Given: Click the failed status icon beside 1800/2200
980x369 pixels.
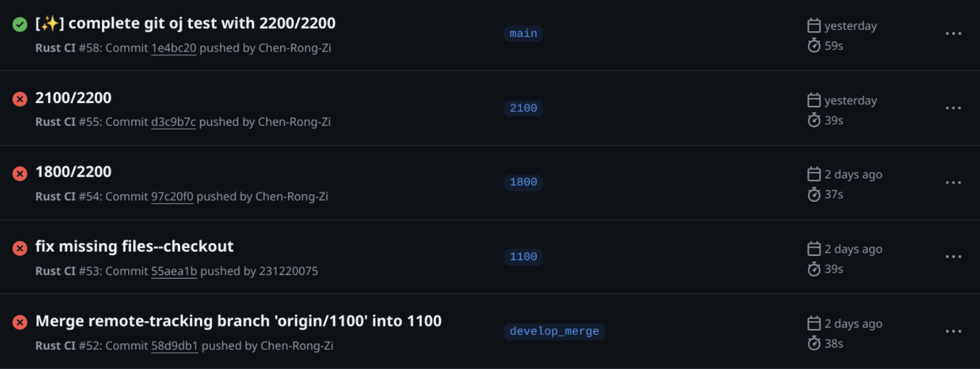Looking at the screenshot, I should [x=20, y=174].
